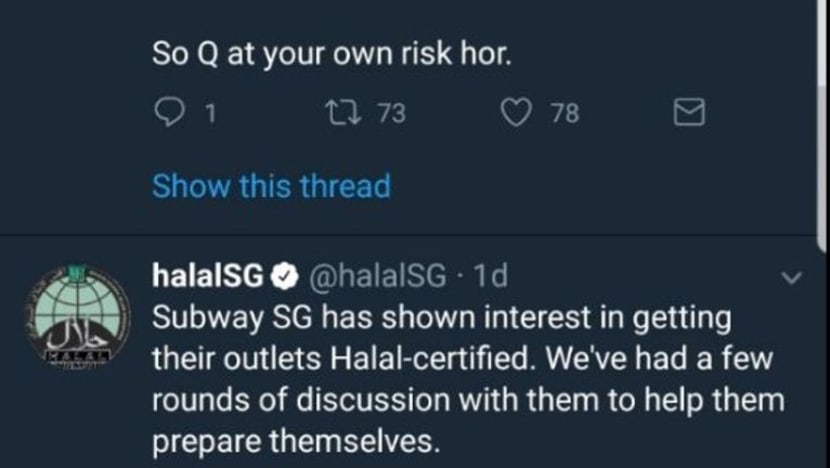Screen dimensions: 830x468
Task: Click the envelope direct message icon
Action: tap(690, 113)
